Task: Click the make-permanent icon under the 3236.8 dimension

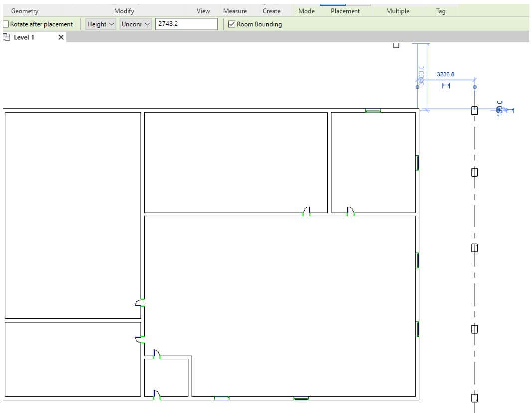Action: (x=446, y=86)
